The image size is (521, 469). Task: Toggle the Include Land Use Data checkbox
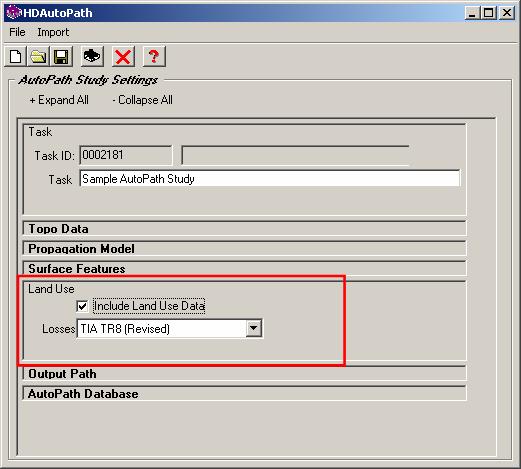(x=82, y=306)
